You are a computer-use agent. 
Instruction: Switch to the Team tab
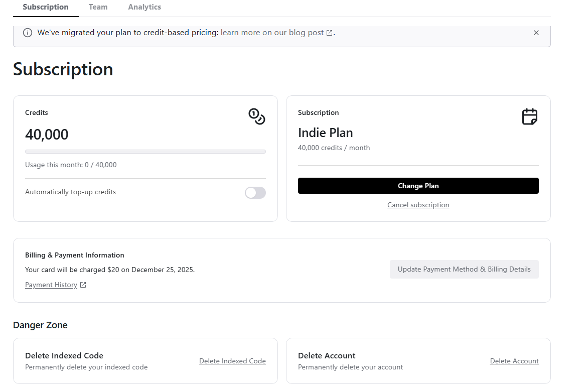point(98,7)
